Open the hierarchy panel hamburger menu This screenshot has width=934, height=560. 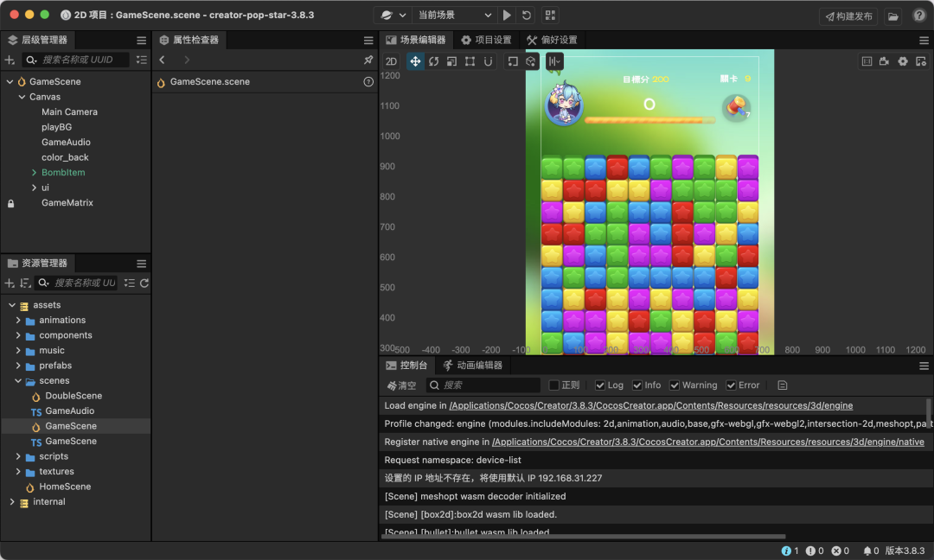tap(141, 41)
